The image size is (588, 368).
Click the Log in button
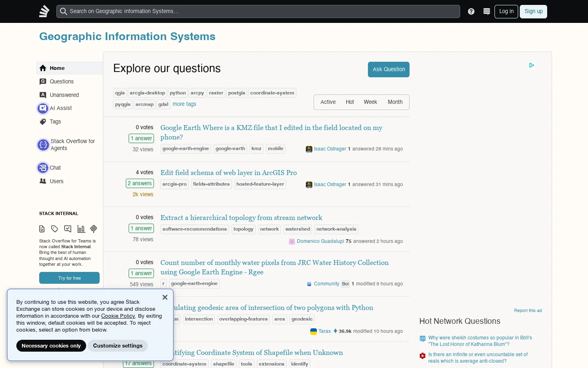coord(506,11)
